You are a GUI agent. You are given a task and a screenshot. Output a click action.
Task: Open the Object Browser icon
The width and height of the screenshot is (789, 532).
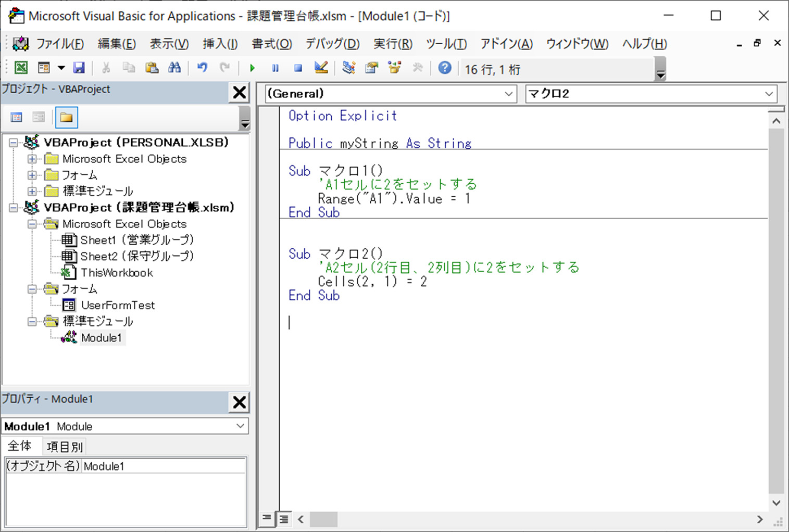click(x=394, y=68)
